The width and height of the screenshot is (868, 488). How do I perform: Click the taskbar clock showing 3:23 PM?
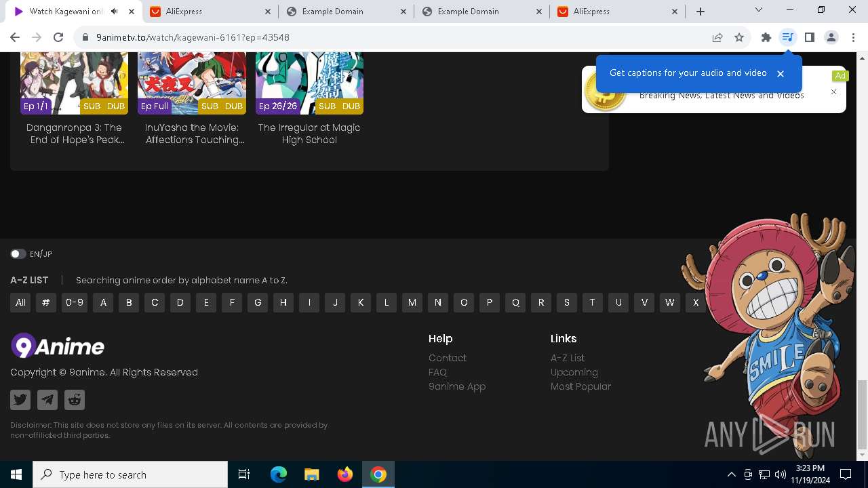click(x=810, y=474)
